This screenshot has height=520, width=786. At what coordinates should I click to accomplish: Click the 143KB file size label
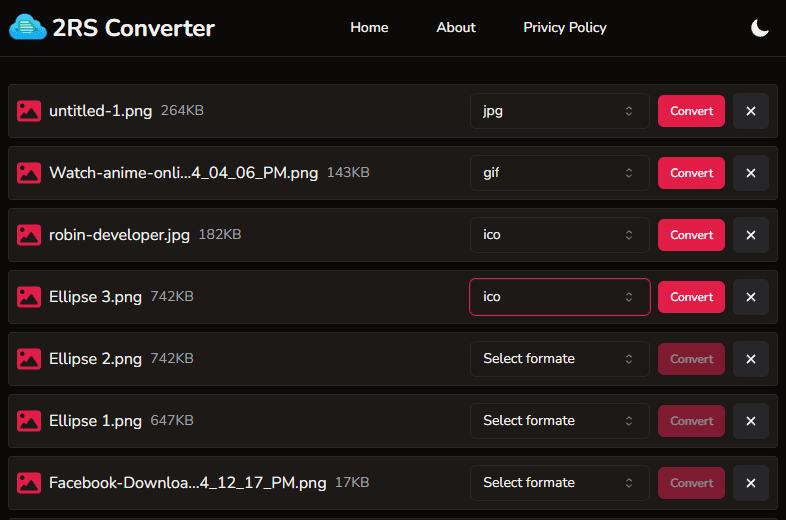[x=348, y=172]
